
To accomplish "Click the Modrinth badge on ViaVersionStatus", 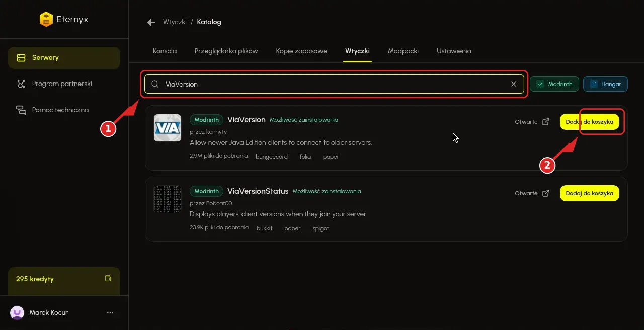I will (207, 191).
